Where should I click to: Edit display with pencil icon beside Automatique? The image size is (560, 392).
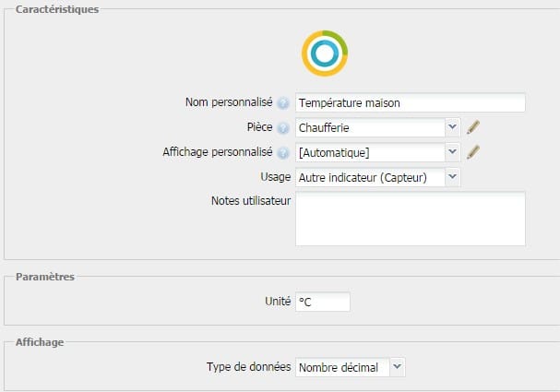[473, 152]
